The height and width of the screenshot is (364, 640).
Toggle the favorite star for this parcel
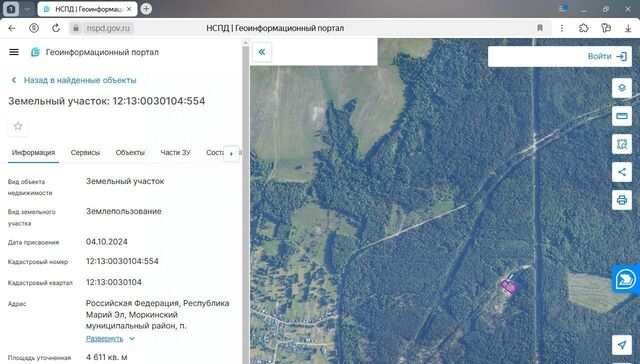tap(18, 126)
